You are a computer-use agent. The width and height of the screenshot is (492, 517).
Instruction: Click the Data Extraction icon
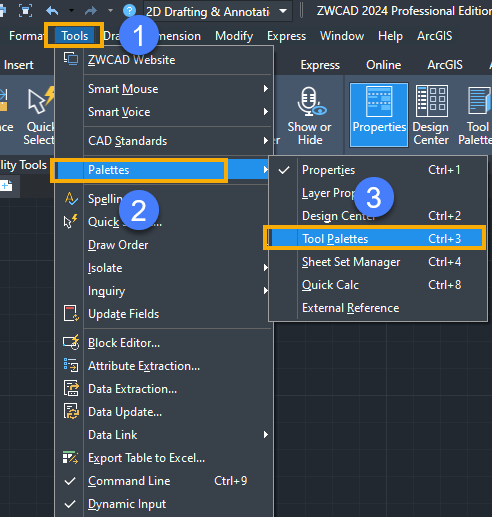click(71, 388)
